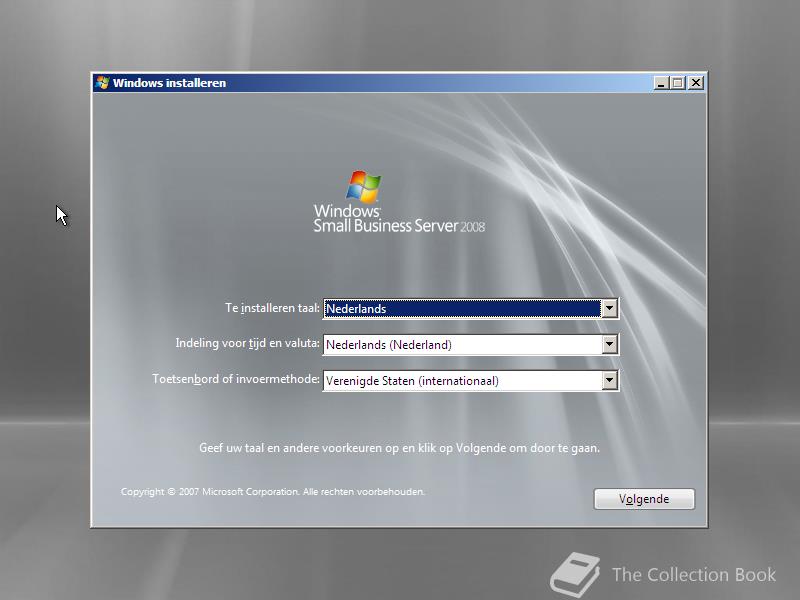Viewport: 800px width, 600px height.
Task: Click the Windows flag icon in title bar
Action: (x=103, y=83)
